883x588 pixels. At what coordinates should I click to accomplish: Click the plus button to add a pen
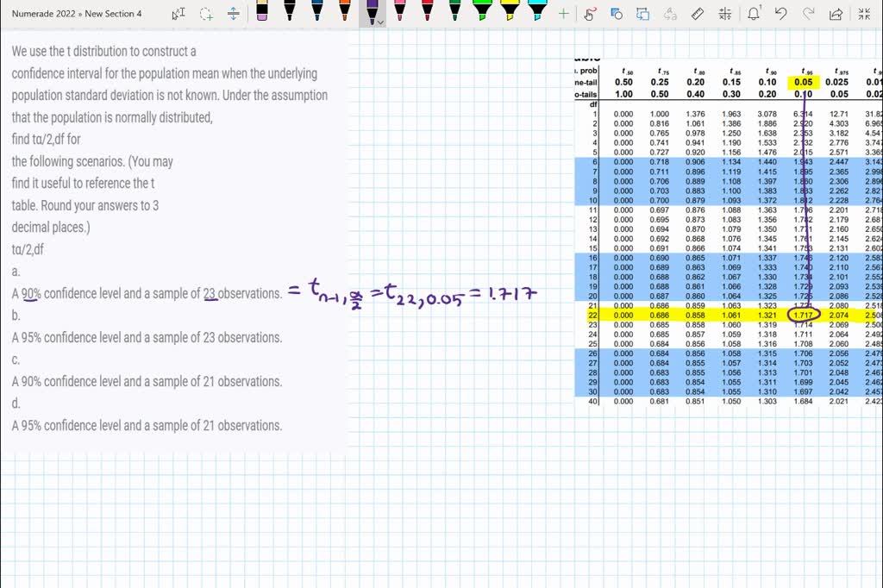coord(563,14)
